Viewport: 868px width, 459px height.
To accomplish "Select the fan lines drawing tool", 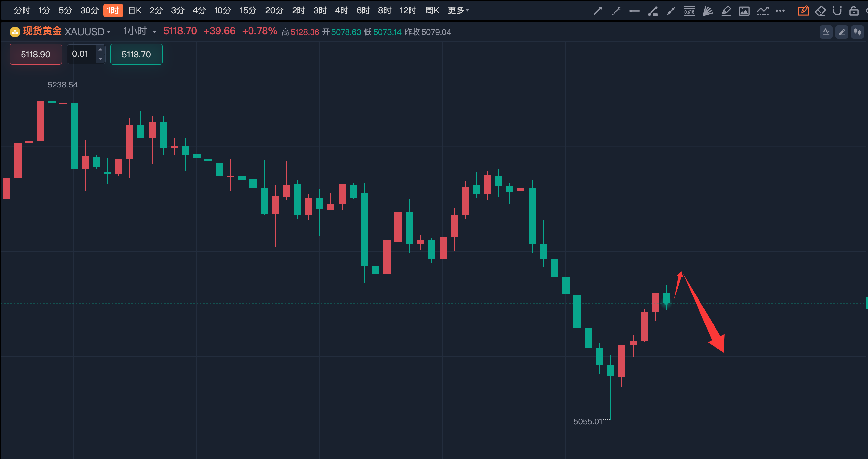I will click(x=708, y=11).
